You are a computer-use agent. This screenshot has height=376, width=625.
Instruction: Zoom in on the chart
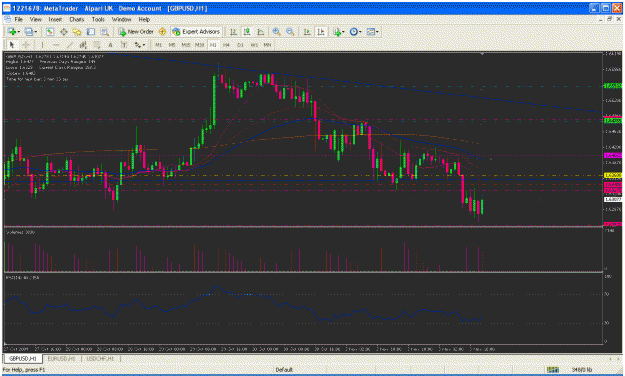pyautogui.click(x=276, y=31)
